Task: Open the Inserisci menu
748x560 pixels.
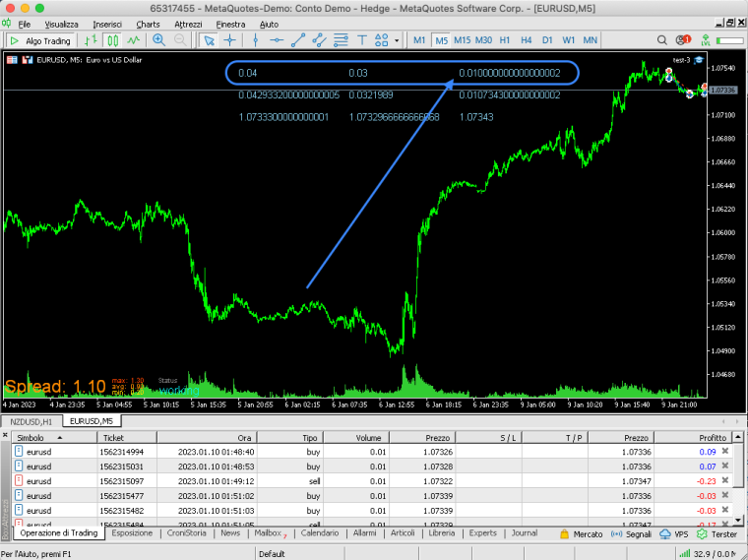Action: tap(107, 24)
